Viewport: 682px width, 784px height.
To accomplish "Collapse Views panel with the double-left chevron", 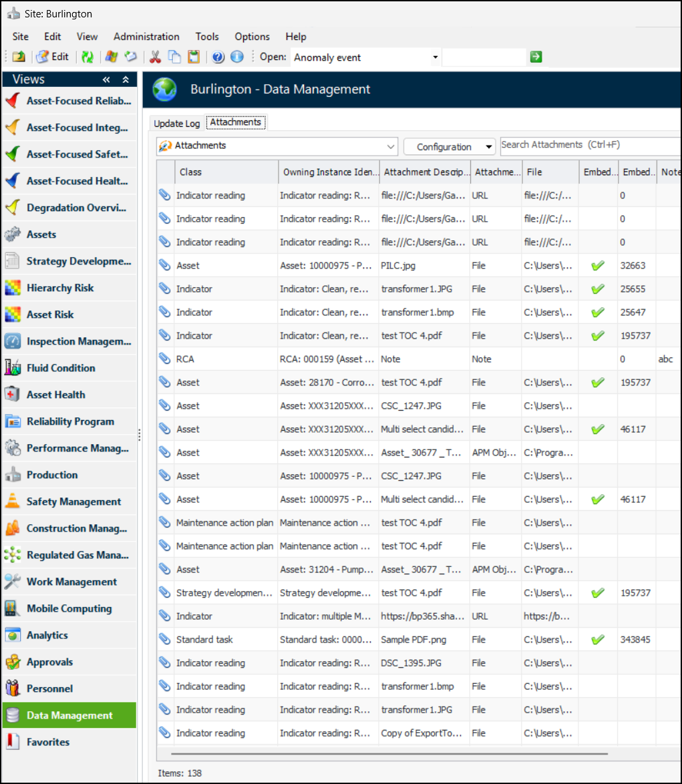I will [x=106, y=79].
